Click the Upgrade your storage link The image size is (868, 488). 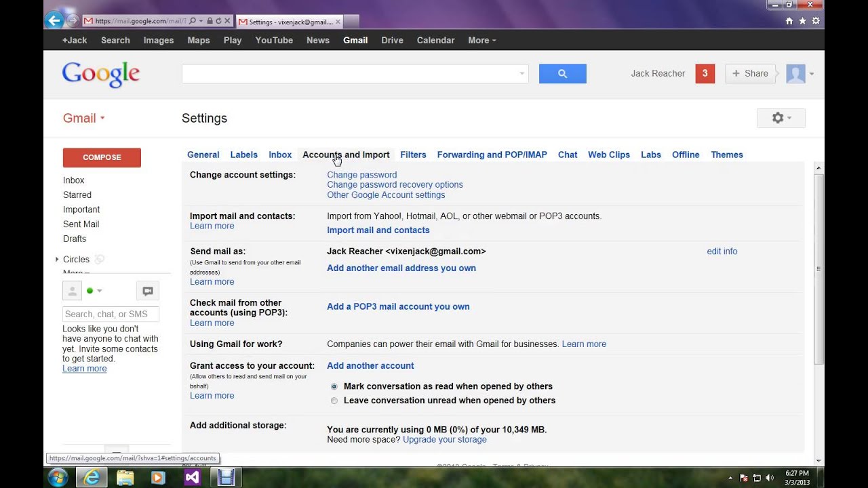coord(445,439)
